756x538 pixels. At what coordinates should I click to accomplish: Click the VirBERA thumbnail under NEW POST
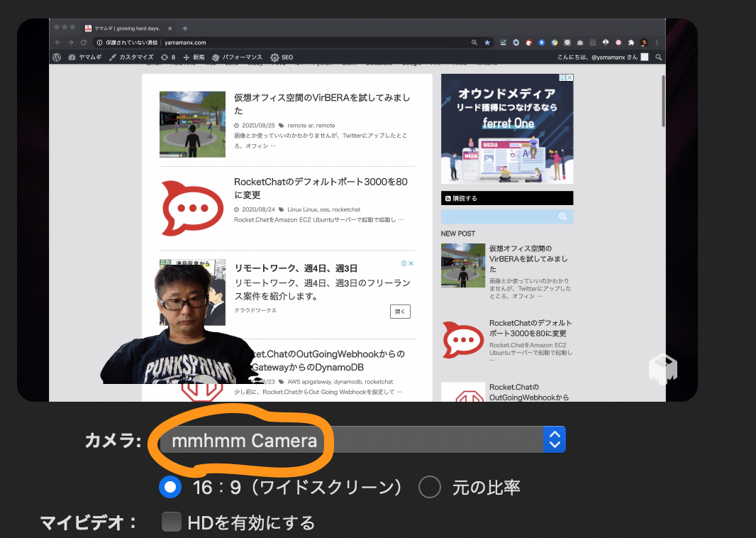pyautogui.click(x=463, y=265)
